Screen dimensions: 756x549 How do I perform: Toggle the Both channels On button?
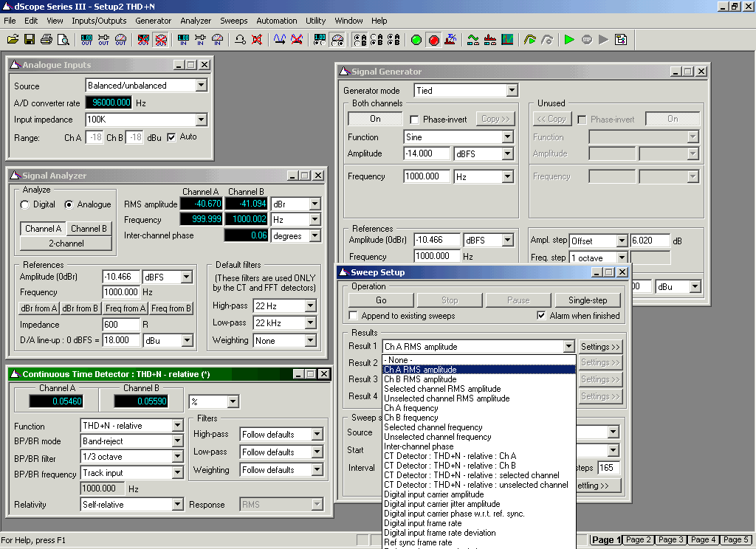click(x=375, y=119)
